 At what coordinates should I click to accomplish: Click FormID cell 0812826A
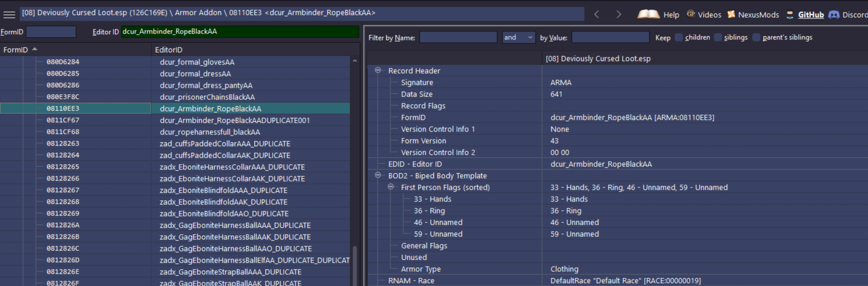[x=63, y=225]
